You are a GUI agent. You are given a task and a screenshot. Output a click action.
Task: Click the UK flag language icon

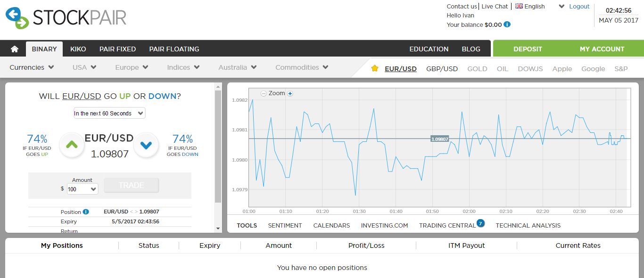pos(519,6)
